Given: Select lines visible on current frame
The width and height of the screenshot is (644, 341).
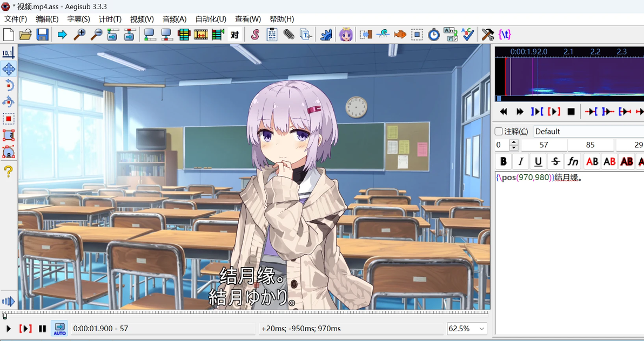Looking at the screenshot, I should point(184,35).
